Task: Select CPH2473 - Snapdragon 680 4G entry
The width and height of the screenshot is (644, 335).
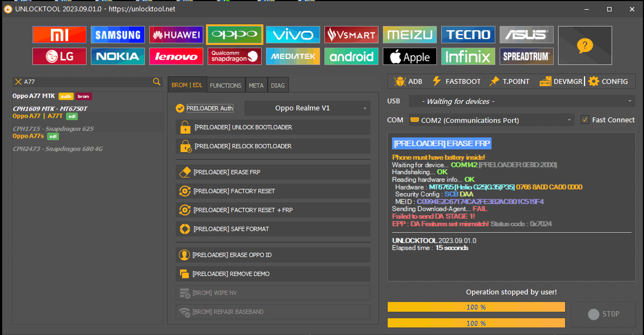Action: [57, 149]
